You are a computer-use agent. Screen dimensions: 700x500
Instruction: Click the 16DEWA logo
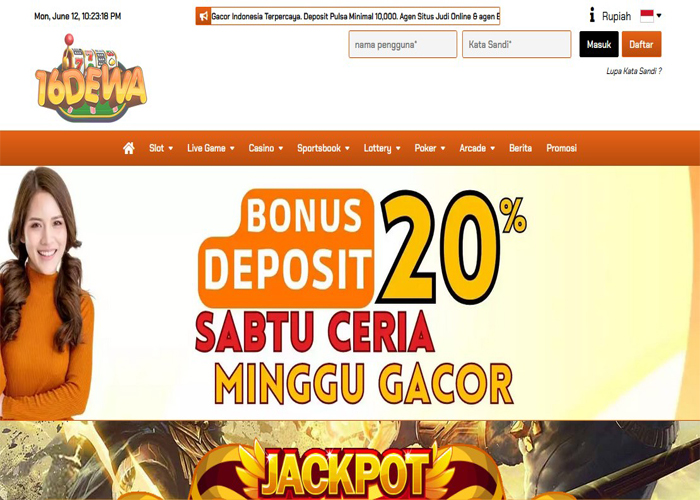(x=91, y=79)
